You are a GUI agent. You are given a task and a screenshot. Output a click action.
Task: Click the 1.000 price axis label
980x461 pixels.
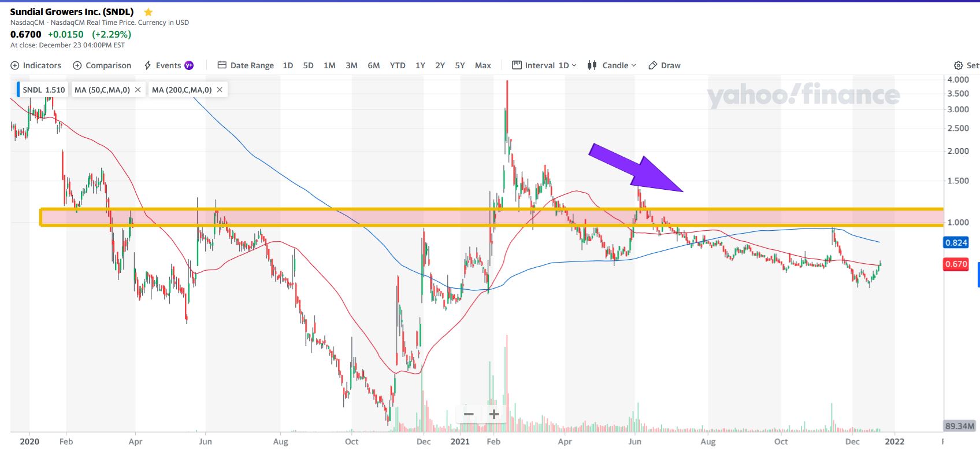pos(958,223)
